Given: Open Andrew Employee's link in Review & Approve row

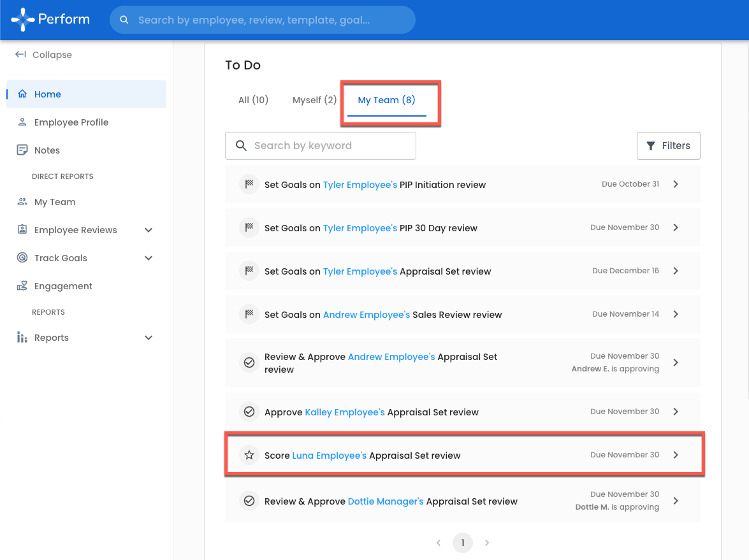Looking at the screenshot, I should 391,357.
